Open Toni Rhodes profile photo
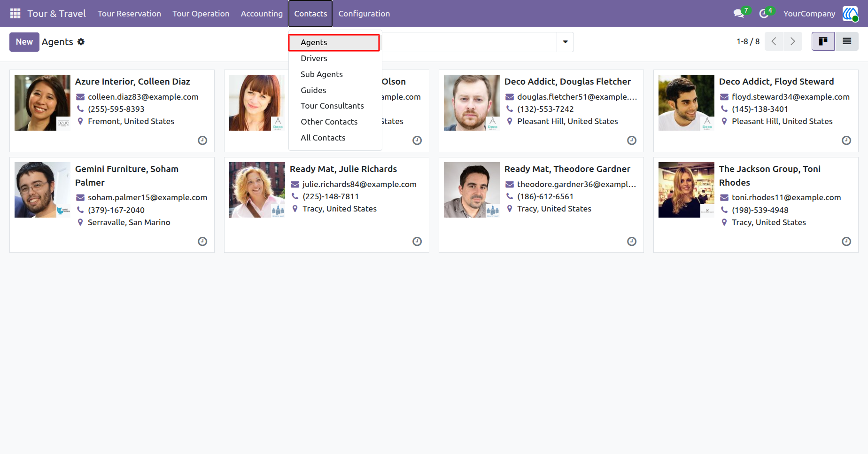This screenshot has width=868, height=454. (x=686, y=190)
